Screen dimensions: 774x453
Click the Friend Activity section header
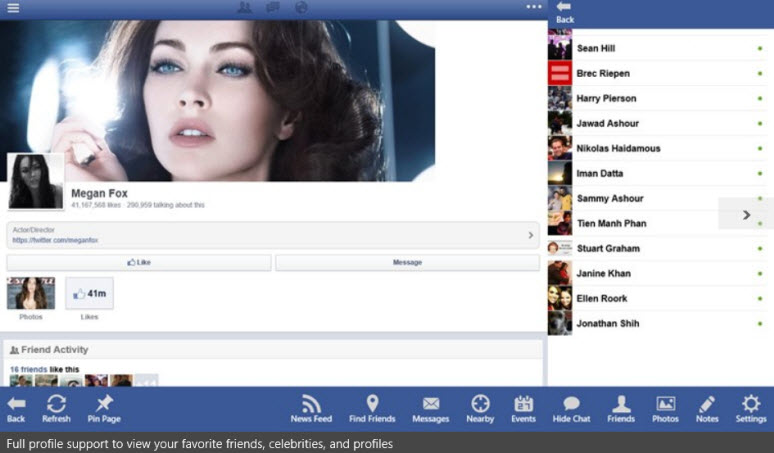coord(273,349)
